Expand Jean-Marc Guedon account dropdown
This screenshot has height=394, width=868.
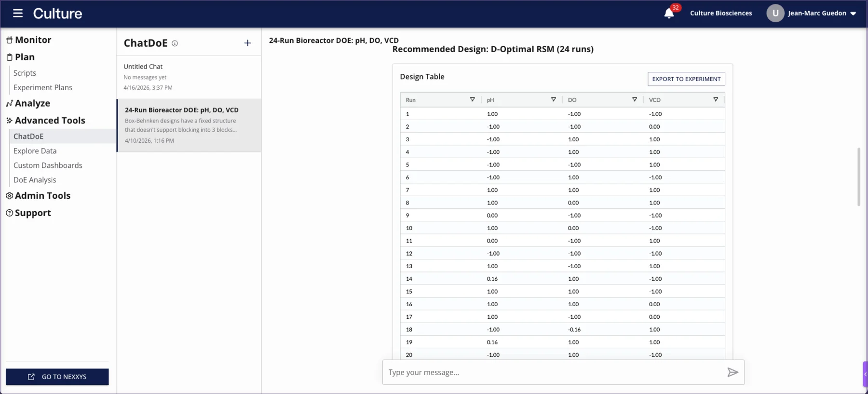(853, 14)
